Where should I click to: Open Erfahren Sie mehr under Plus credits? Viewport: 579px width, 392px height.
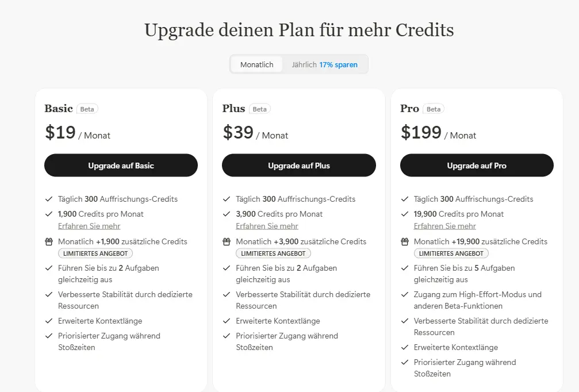coord(267,226)
